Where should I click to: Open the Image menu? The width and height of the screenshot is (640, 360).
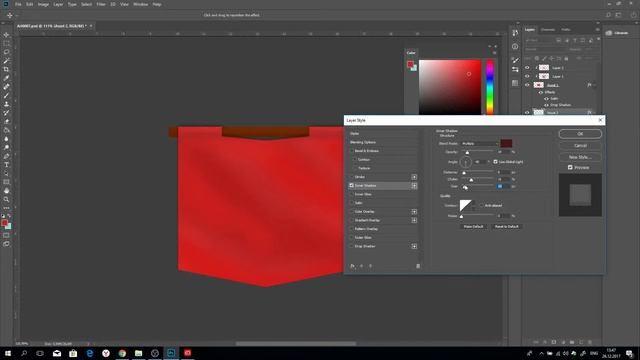43,4
